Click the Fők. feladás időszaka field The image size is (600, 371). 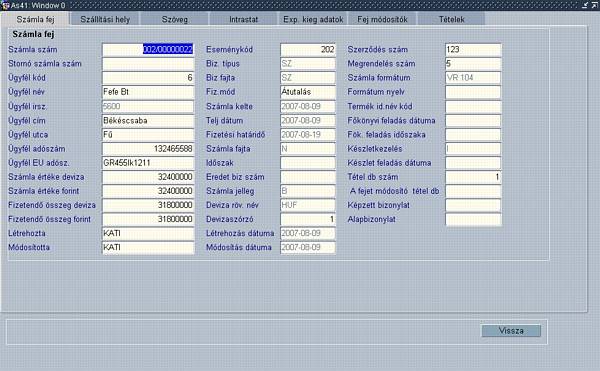coord(473,135)
